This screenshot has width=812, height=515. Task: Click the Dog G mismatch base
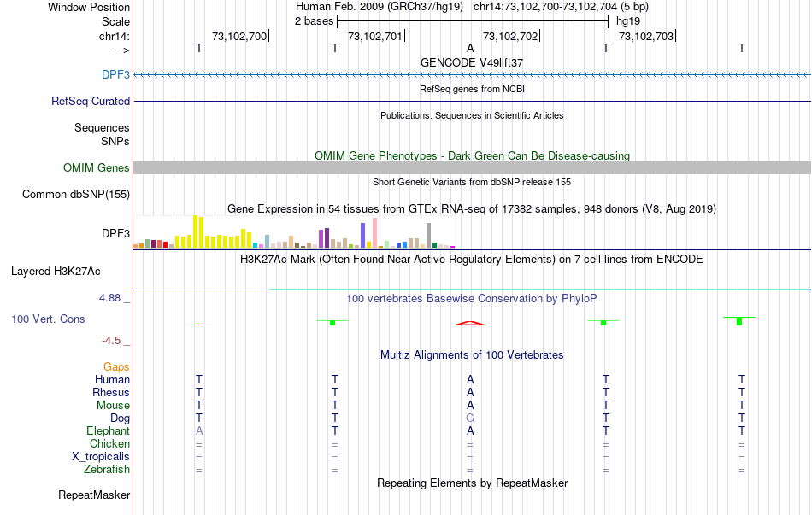470,418
